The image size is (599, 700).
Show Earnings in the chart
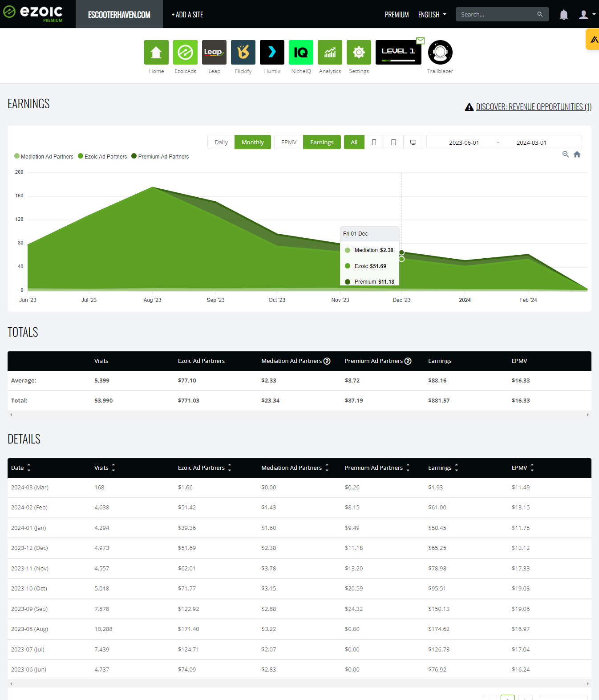point(322,142)
